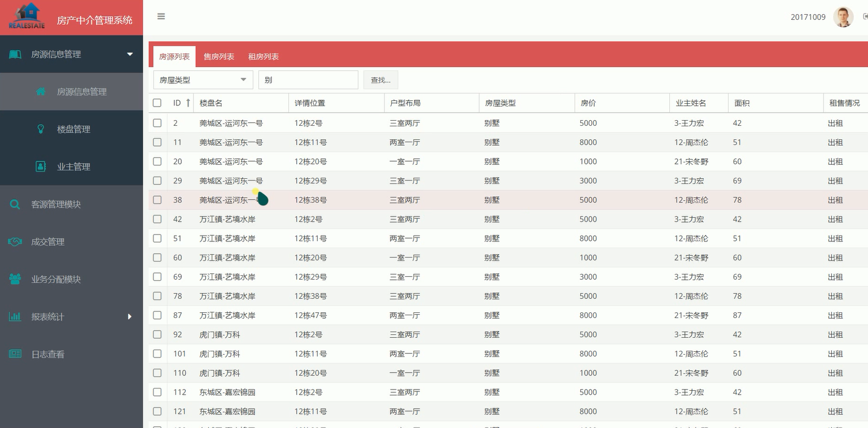
Task: Collapse the 房源信息管理 section arrow
Action: pyautogui.click(x=130, y=54)
